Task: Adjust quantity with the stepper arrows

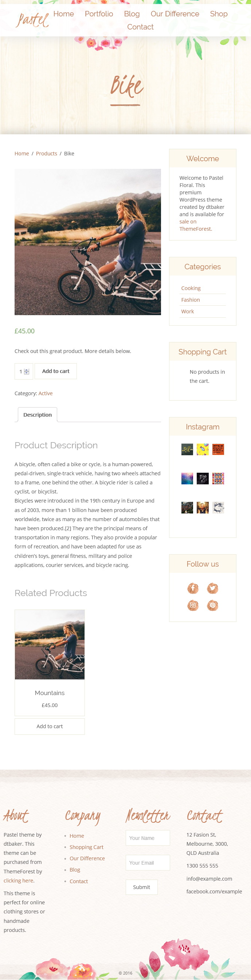Action: [27, 372]
